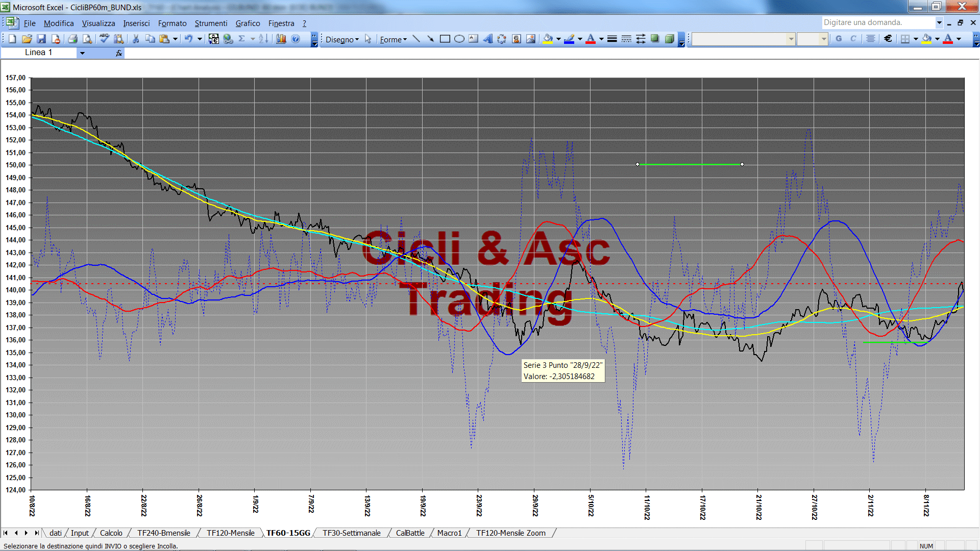This screenshot has width=980, height=551.
Task: Toggle Italic with the C button
Action: 853,39
